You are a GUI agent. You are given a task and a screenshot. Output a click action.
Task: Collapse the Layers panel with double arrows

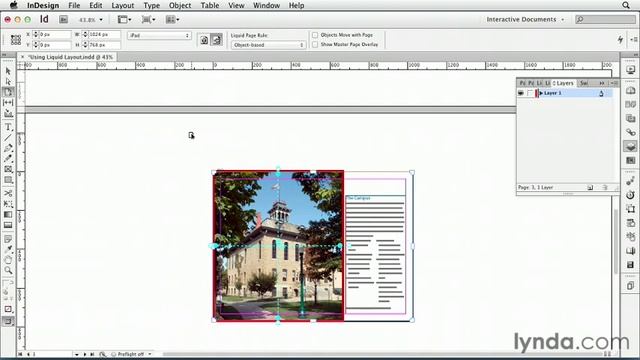click(x=602, y=83)
